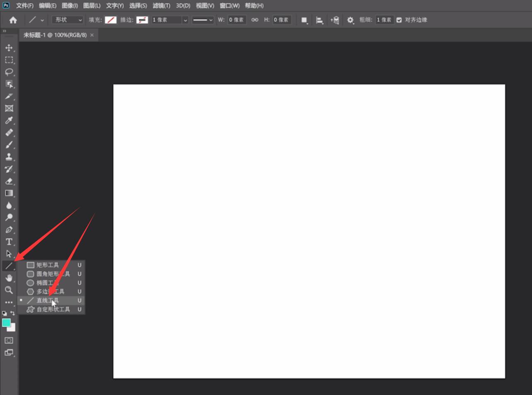Expand the toolbar with the double-arrow
This screenshot has height=395, width=532.
click(x=5, y=31)
